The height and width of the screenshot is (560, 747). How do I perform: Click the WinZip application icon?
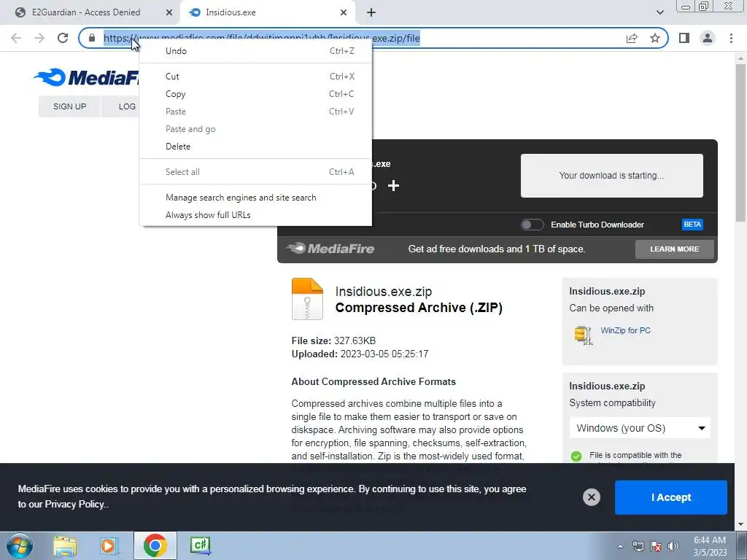coord(583,335)
